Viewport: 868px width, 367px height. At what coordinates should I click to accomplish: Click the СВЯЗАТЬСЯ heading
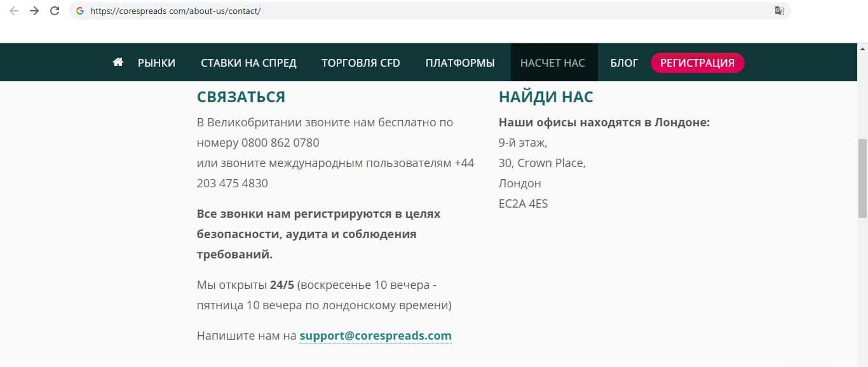(241, 97)
